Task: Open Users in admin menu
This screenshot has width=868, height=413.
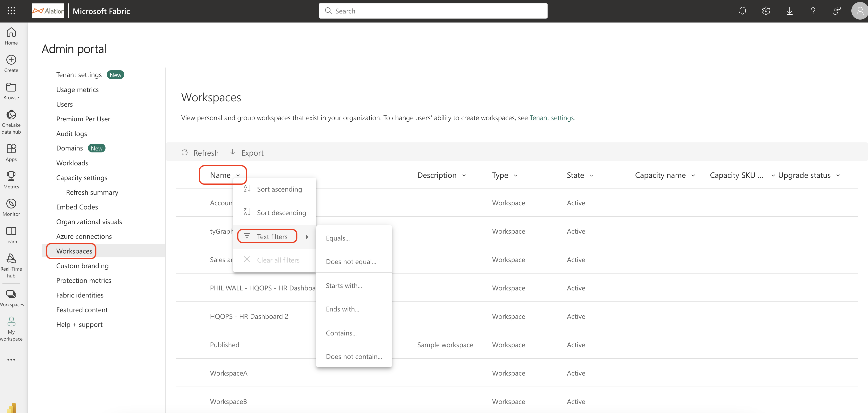Action: [x=64, y=104]
